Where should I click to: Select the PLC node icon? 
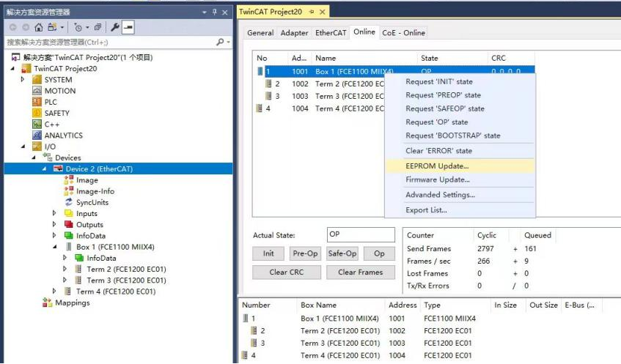[x=37, y=102]
